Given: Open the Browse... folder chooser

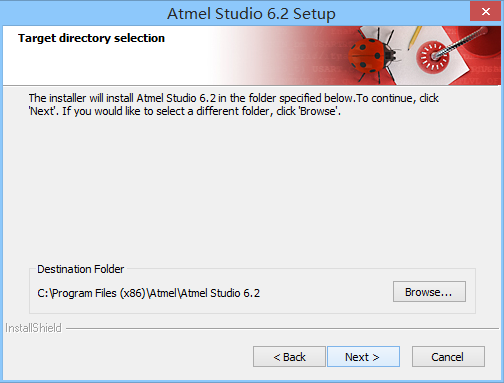Looking at the screenshot, I should click(x=429, y=292).
